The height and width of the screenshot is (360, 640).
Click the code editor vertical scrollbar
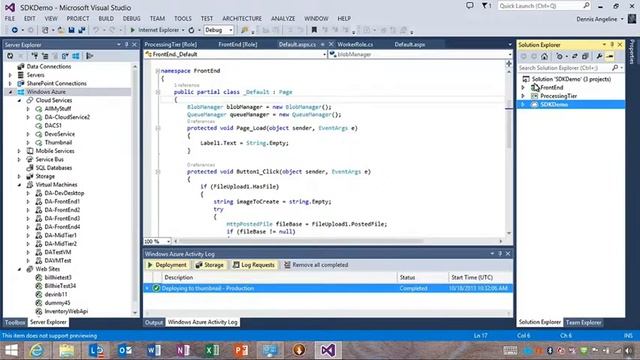click(x=509, y=151)
